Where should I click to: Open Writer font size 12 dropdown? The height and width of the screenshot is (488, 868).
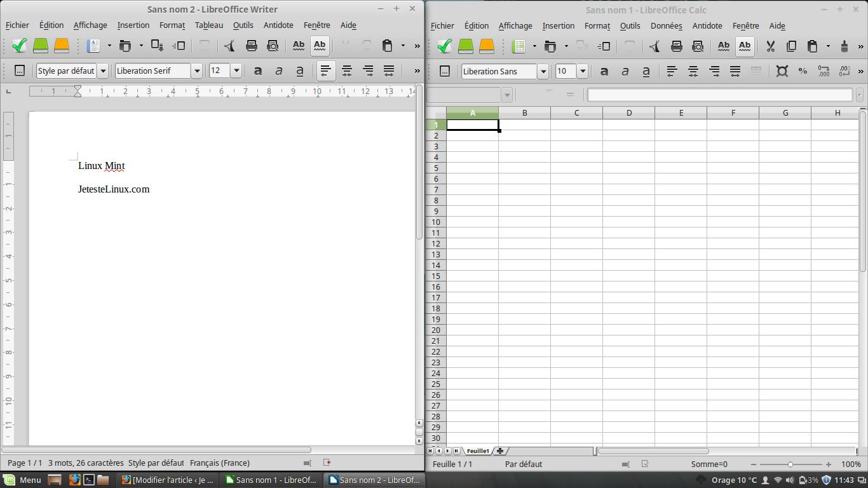pos(236,71)
